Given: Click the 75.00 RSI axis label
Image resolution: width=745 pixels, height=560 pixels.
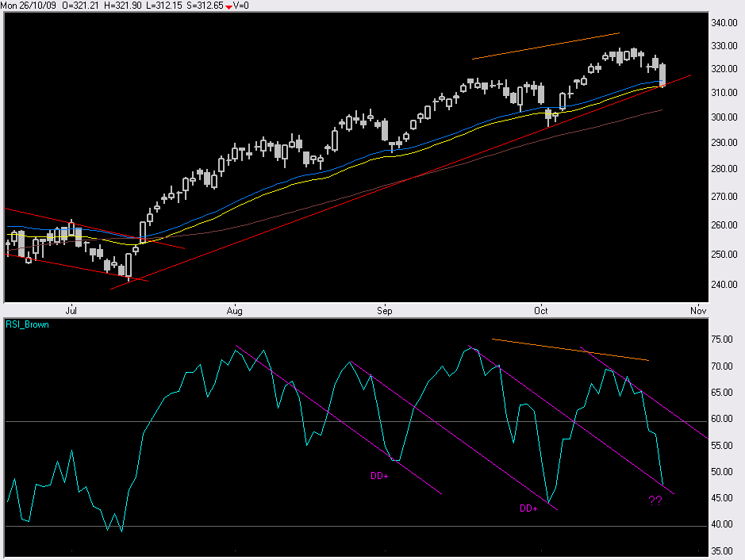Looking at the screenshot, I should tap(720, 339).
